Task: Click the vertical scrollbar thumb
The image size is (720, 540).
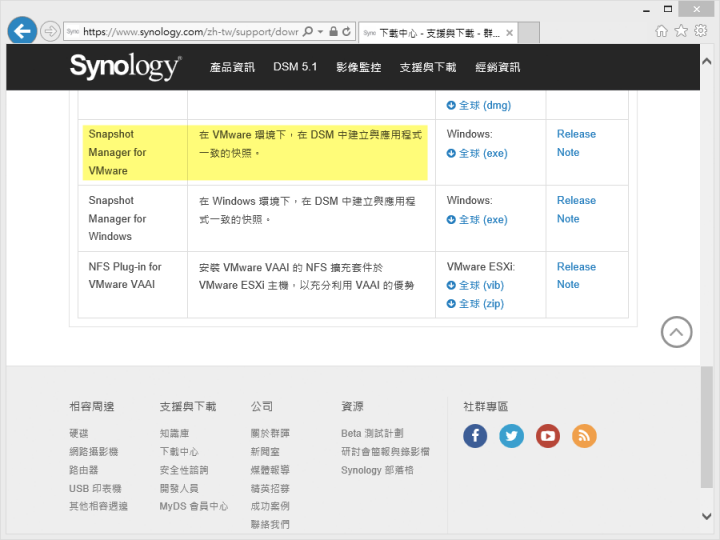Action: click(707, 427)
